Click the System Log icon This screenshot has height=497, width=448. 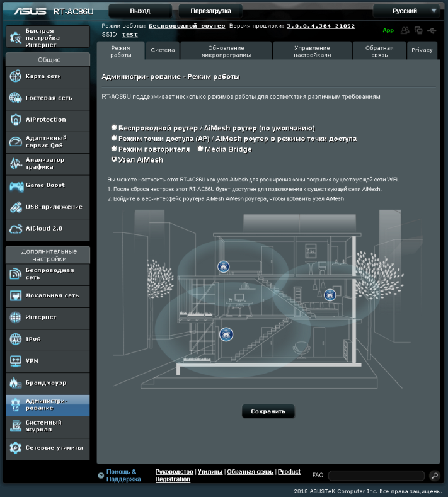click(x=15, y=426)
